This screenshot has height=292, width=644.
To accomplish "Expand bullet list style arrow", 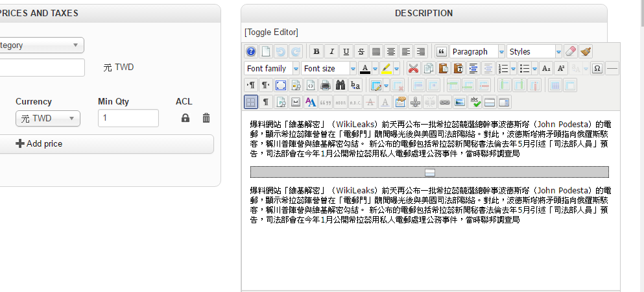I will coord(534,68).
